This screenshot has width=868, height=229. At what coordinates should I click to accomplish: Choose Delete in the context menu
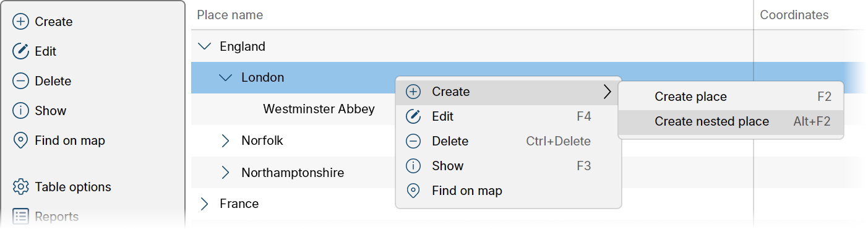pos(509,141)
